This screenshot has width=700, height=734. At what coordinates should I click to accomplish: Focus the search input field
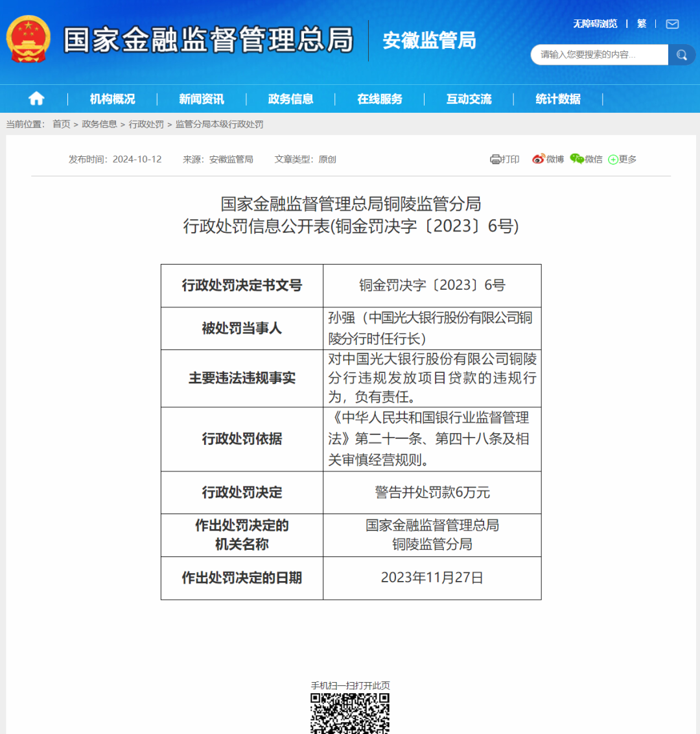[x=600, y=54]
